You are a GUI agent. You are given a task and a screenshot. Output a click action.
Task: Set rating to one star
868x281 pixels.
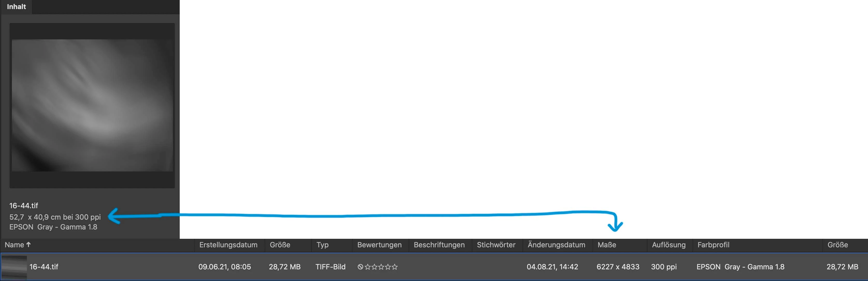click(x=368, y=267)
